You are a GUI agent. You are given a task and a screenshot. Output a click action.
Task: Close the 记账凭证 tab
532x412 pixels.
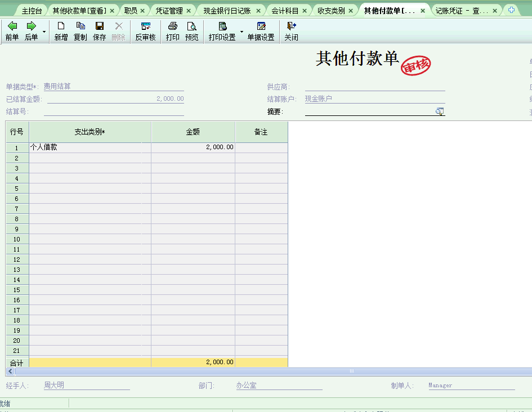click(495, 11)
